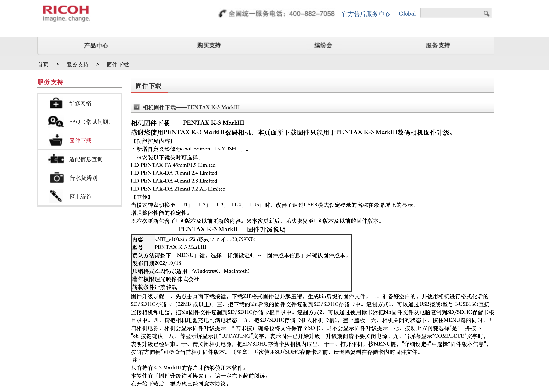
Task: Click the 相机固件下载——PENTAX K-3 MarkIII subheading bar
Action: pyautogui.click(x=312, y=107)
